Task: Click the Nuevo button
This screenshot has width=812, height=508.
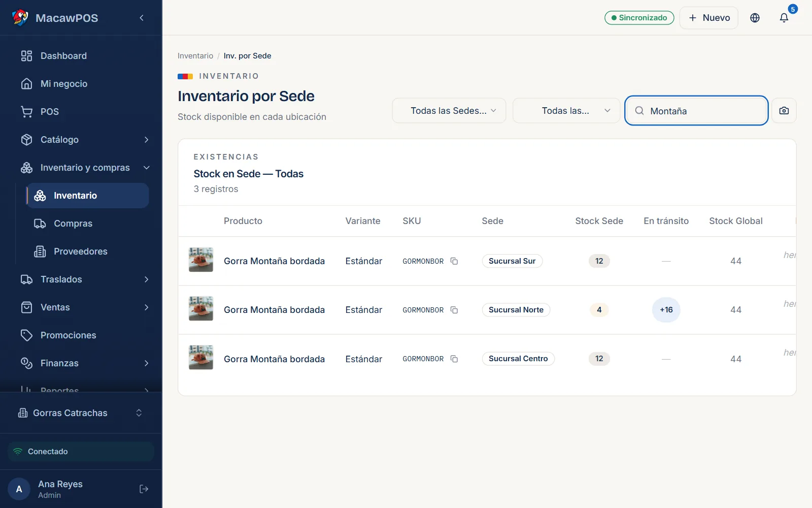Action: click(708, 18)
